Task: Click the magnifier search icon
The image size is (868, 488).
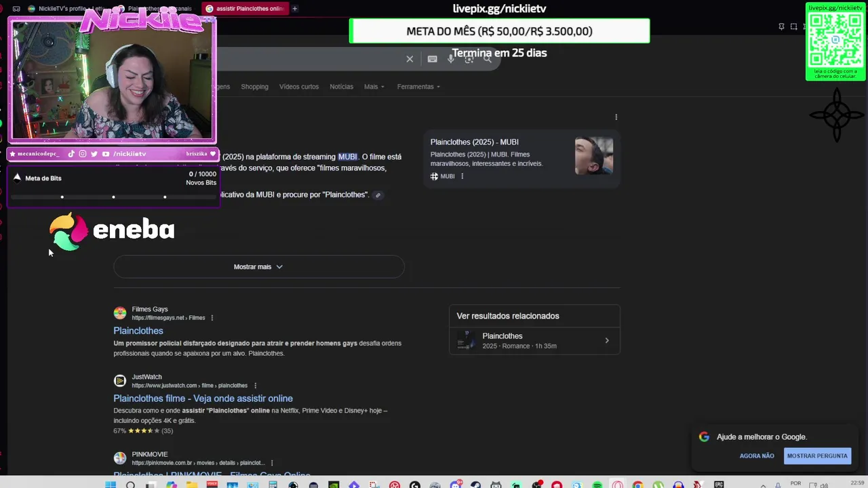Action: click(487, 59)
